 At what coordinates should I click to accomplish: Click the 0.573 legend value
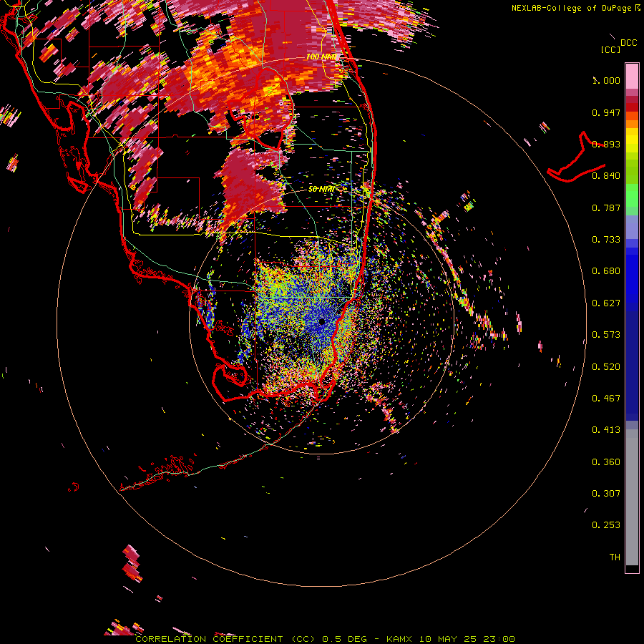point(606,335)
